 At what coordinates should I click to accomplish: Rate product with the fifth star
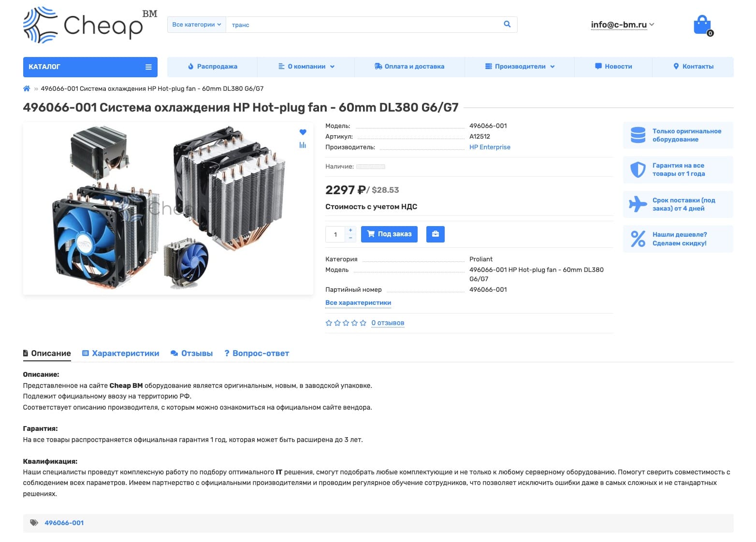tap(363, 323)
